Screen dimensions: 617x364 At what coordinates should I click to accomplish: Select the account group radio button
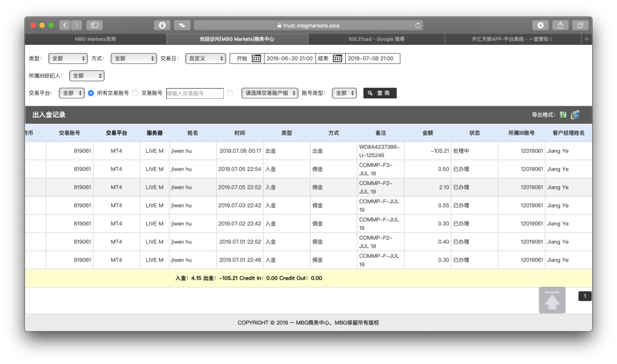click(230, 93)
